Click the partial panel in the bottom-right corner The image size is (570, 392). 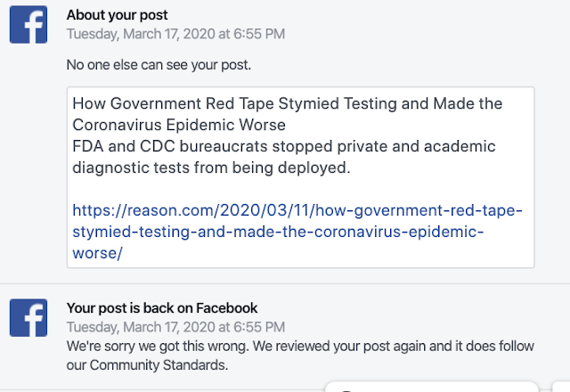[561, 387]
